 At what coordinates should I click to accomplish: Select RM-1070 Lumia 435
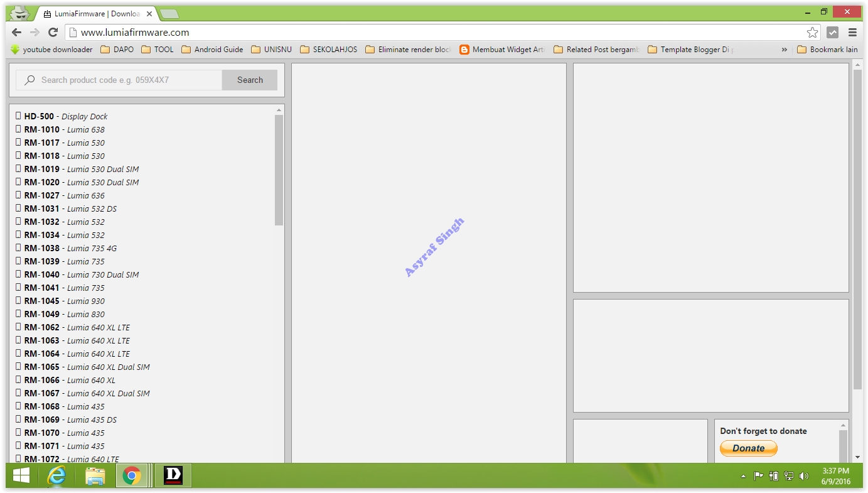pyautogui.click(x=60, y=433)
